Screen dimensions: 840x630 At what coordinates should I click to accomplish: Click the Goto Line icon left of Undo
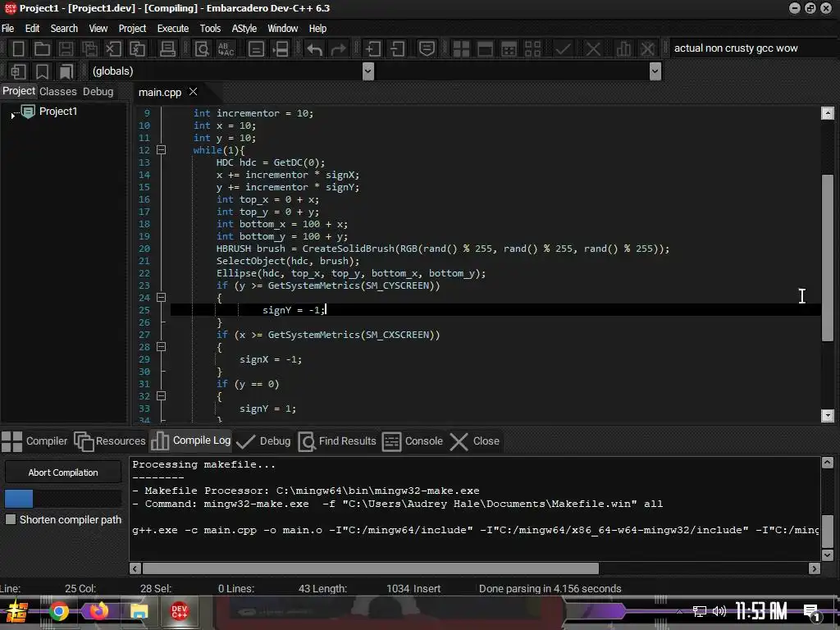256,48
